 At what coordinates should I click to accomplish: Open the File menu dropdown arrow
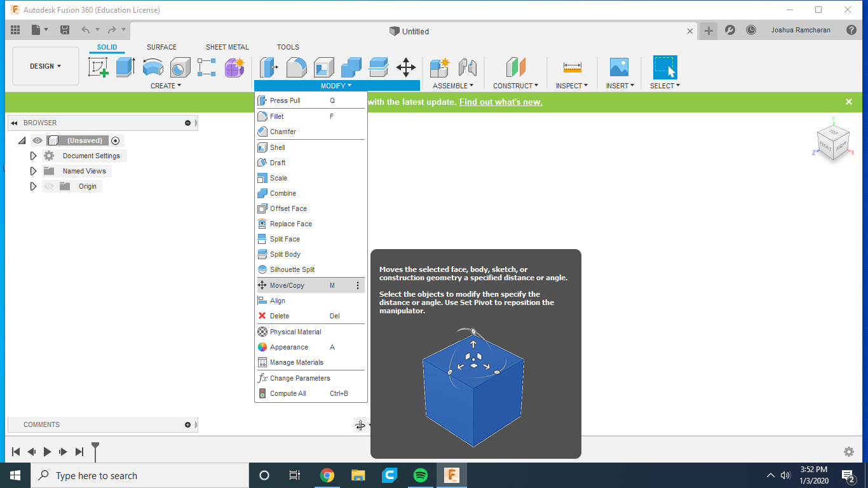coord(46,30)
